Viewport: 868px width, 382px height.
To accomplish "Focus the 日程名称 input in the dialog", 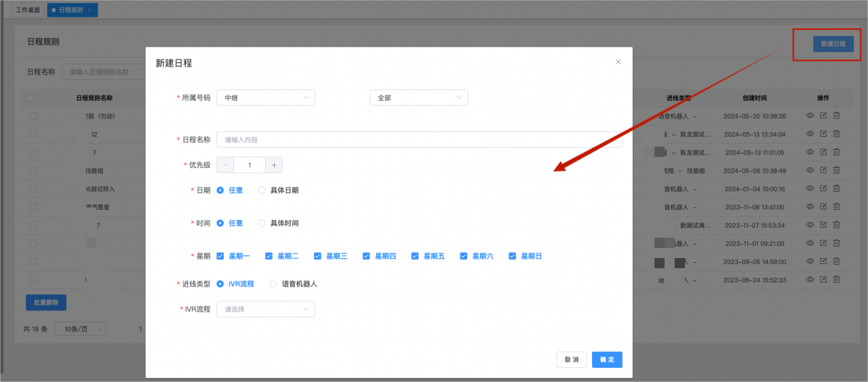I will 419,140.
